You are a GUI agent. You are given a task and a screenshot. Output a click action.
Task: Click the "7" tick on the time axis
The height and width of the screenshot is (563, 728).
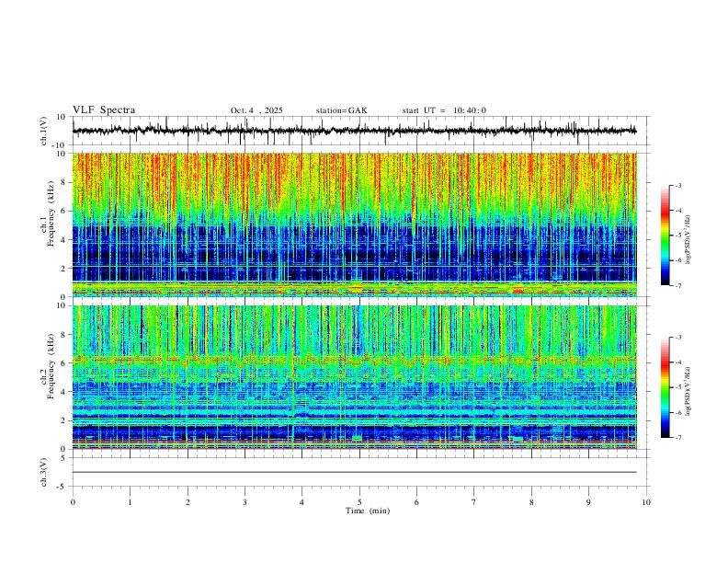pos(474,502)
